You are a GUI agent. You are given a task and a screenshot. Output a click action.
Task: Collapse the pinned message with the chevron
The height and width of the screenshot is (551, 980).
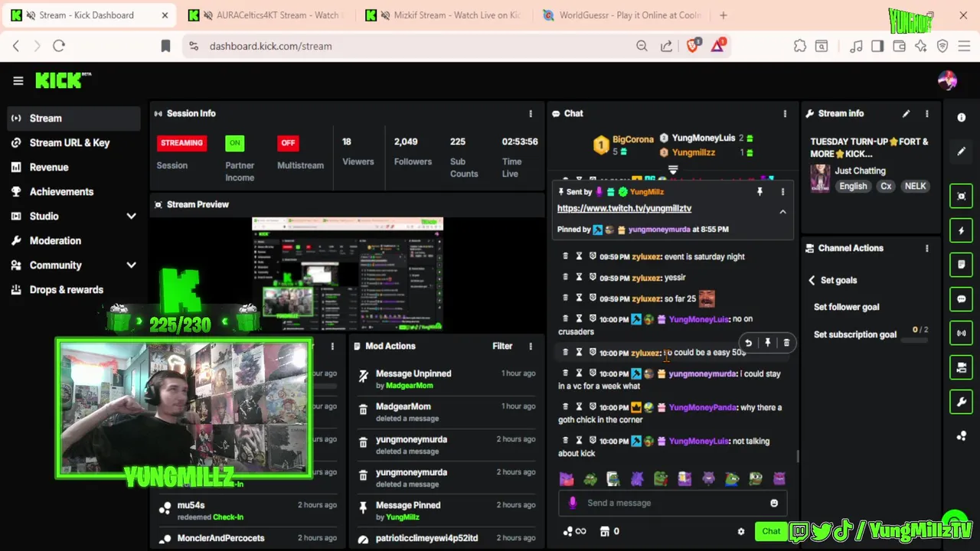pos(782,212)
